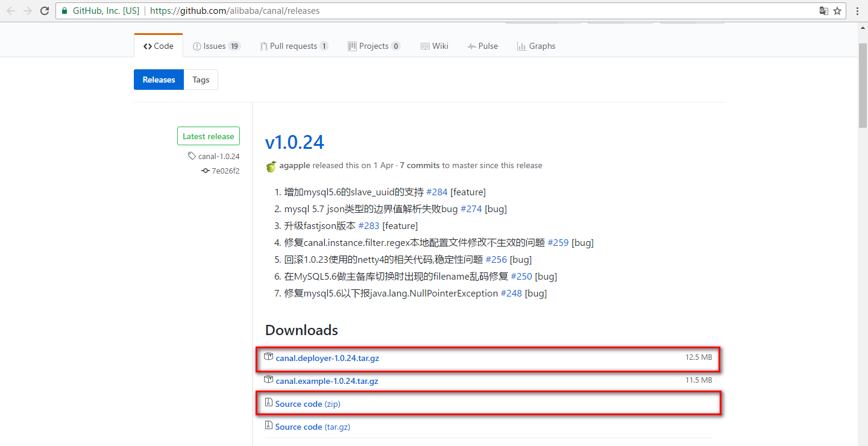Image resolution: width=868 pixels, height=446 pixels.
Task: View the Pulse tab
Action: (482, 46)
